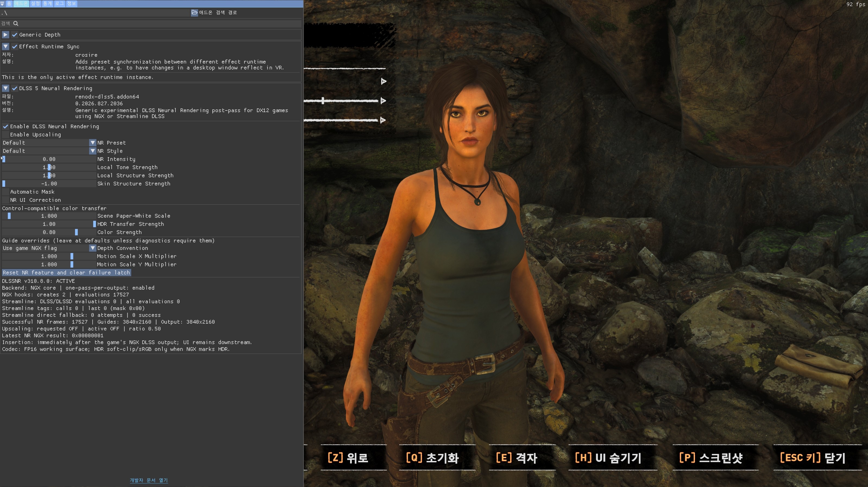Screen dimensions: 868x487
Task: Click the DLSSNR v310.8.0: ACTIVE status line
Action: click(38, 281)
